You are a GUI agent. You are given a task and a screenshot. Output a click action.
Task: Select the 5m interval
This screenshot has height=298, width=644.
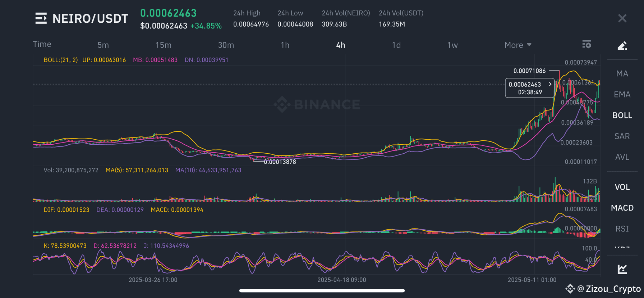tap(103, 45)
